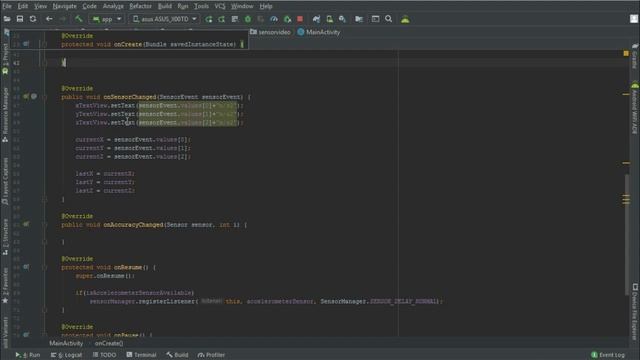This screenshot has height=360, width=640.
Task: Click the override gutter icon beside onSensorChanged
Action: coord(26,97)
